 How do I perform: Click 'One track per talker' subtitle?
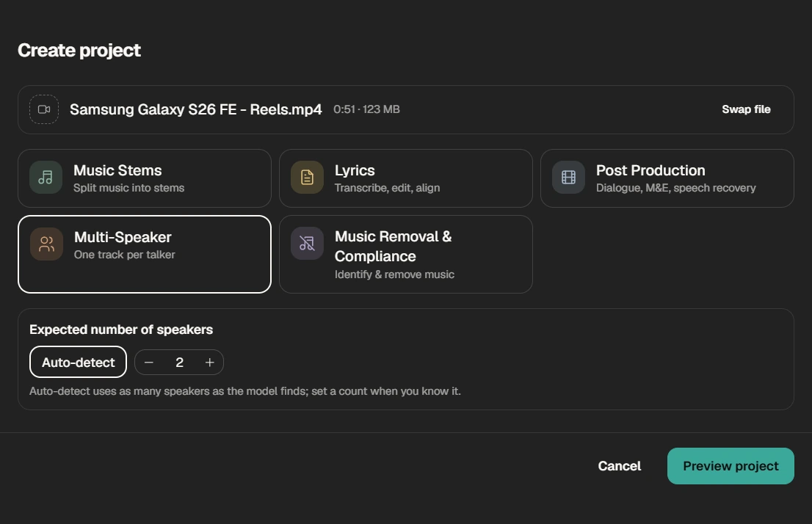tap(124, 255)
